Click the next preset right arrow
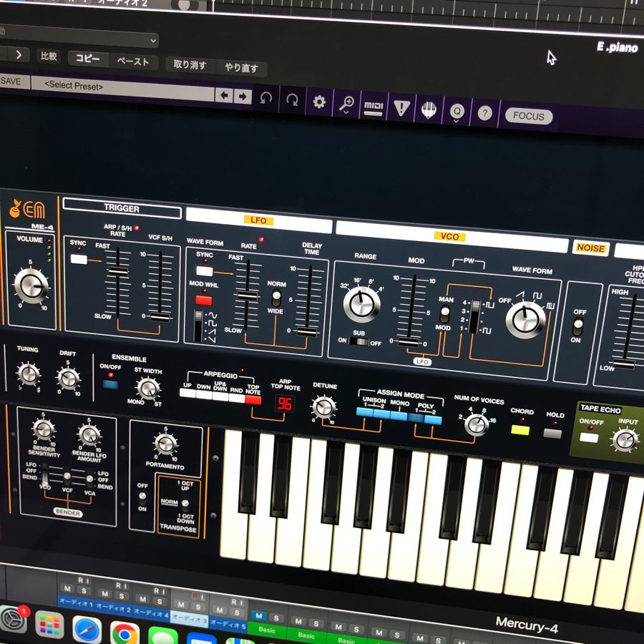644x644 pixels. (x=243, y=97)
